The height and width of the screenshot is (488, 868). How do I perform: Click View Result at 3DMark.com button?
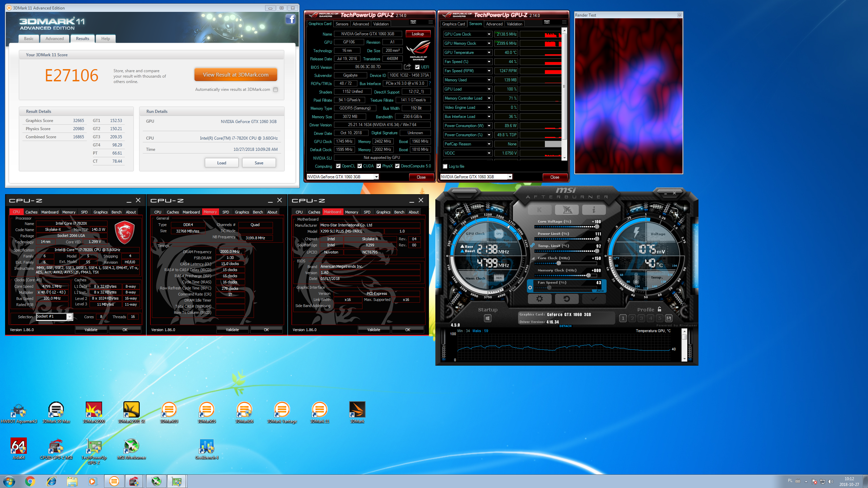click(x=236, y=75)
